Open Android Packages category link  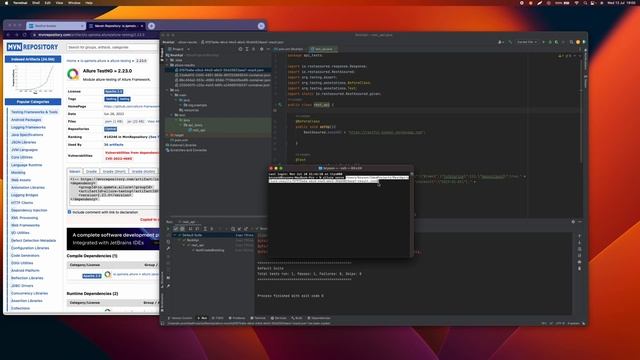coord(26,120)
